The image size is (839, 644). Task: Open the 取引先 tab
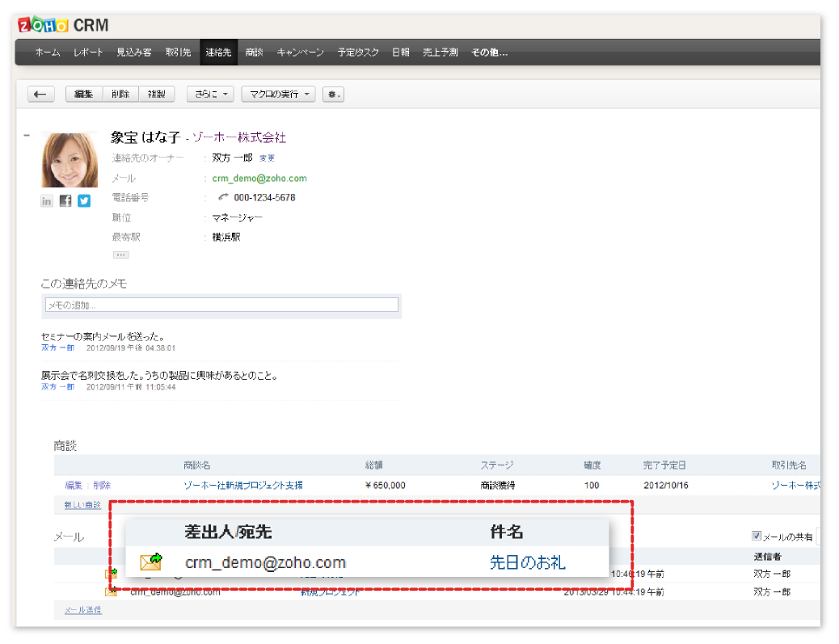tap(178, 53)
